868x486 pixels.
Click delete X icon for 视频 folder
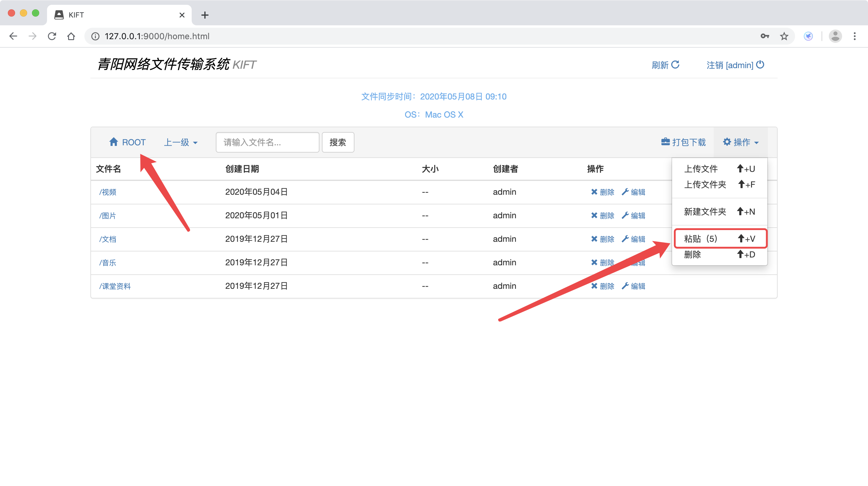[x=594, y=192]
